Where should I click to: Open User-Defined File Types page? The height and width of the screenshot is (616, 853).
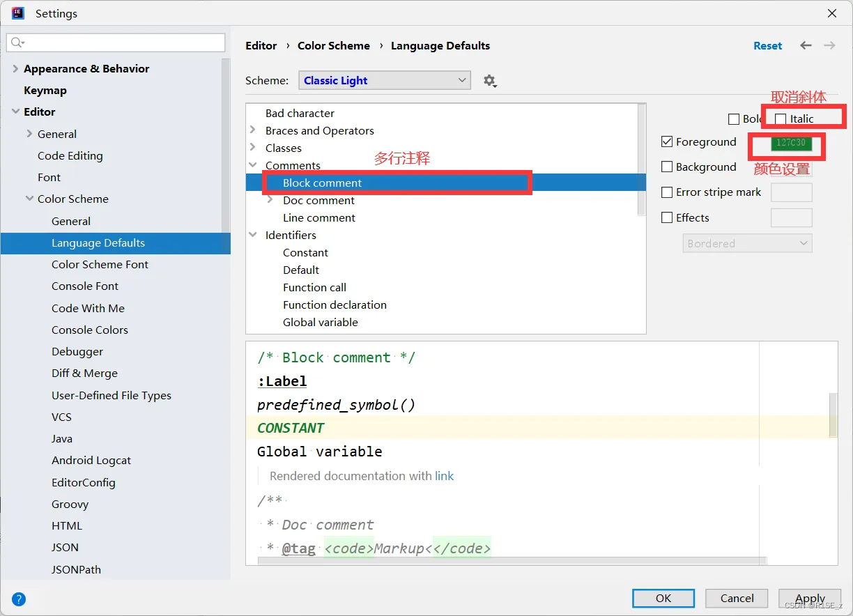pos(112,395)
